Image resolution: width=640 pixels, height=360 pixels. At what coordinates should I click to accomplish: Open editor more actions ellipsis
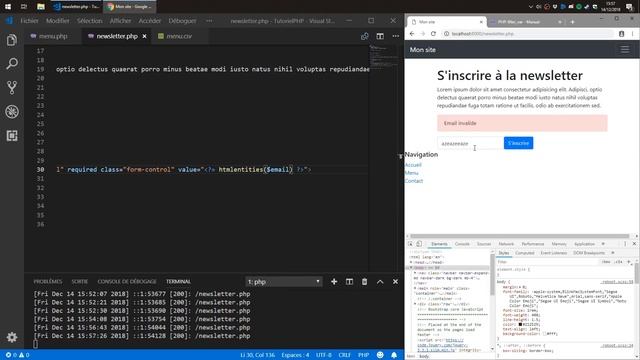396,36
